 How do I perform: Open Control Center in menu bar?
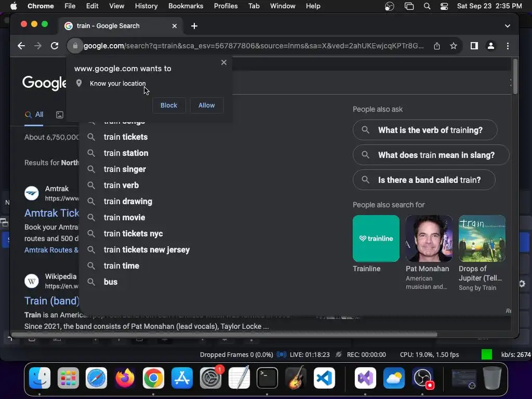click(444, 6)
